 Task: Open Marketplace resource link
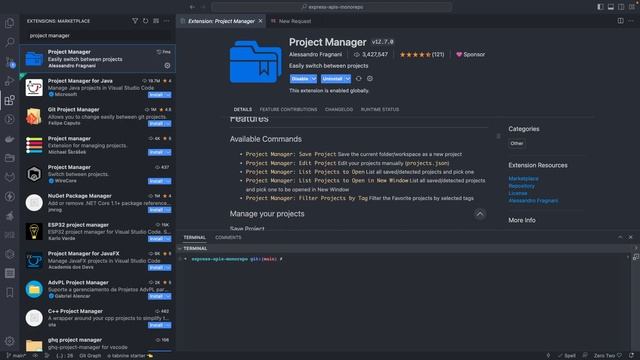(523, 178)
